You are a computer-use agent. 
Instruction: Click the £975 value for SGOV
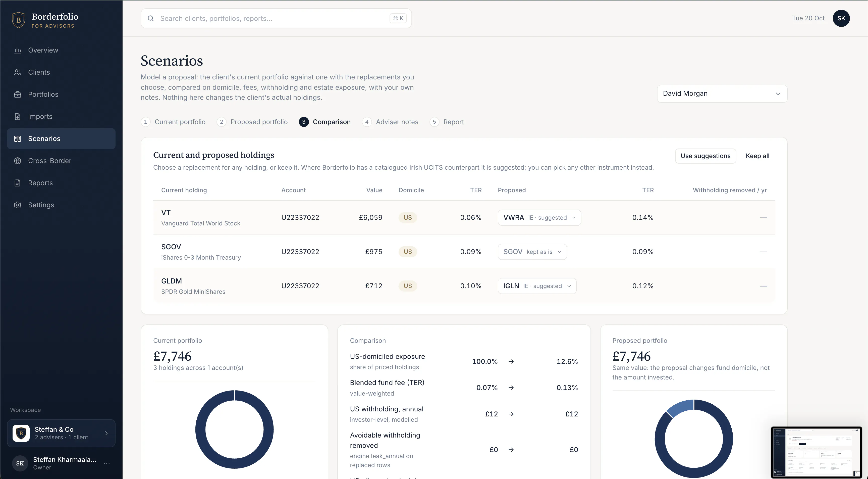374,252
